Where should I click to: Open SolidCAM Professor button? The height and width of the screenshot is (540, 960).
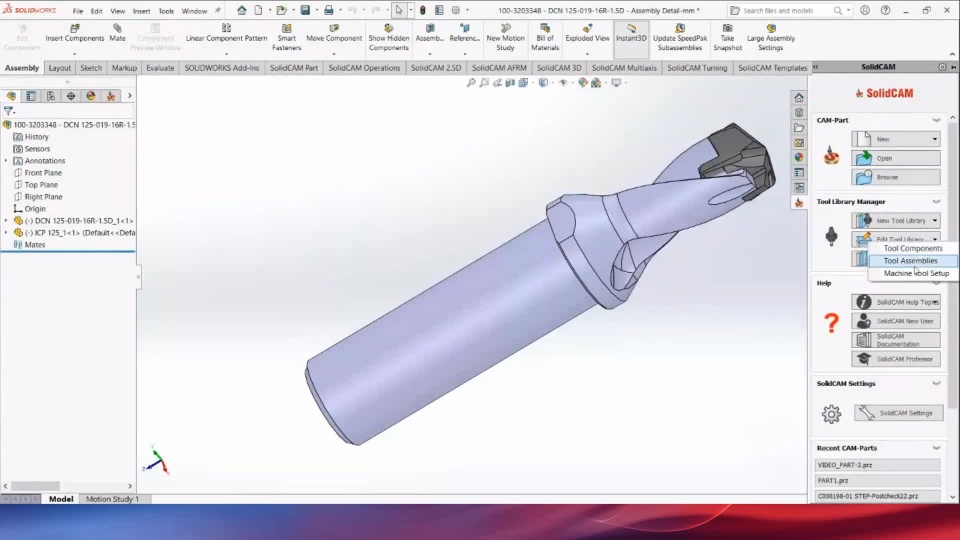click(x=896, y=359)
